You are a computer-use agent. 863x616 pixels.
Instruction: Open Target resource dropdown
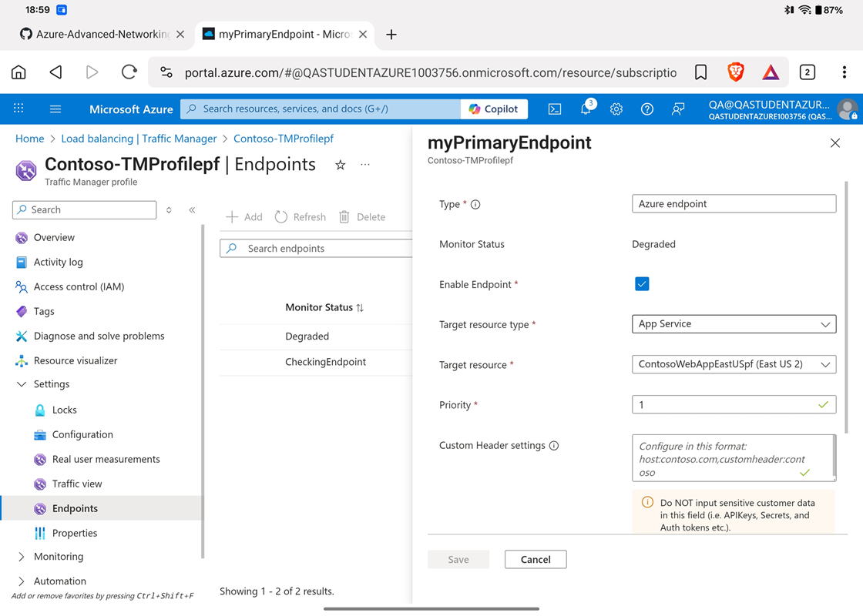pos(734,364)
